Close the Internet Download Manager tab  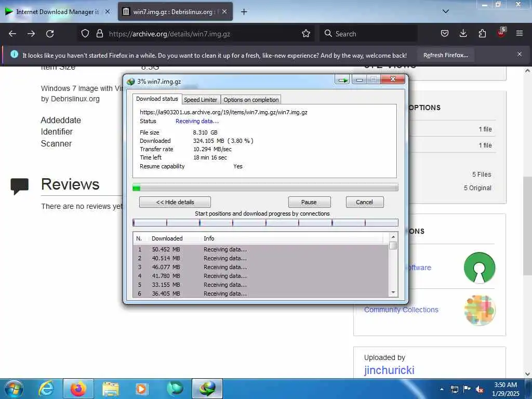tap(108, 11)
